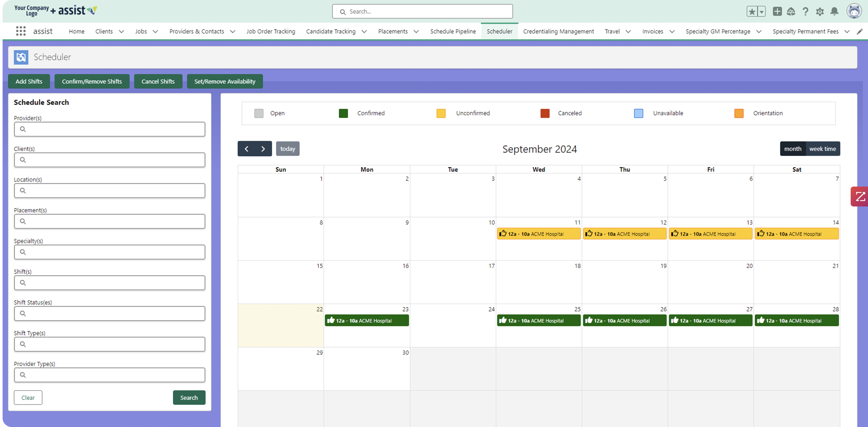
Task: Click the Confirm/Remove Shifts button
Action: (92, 81)
